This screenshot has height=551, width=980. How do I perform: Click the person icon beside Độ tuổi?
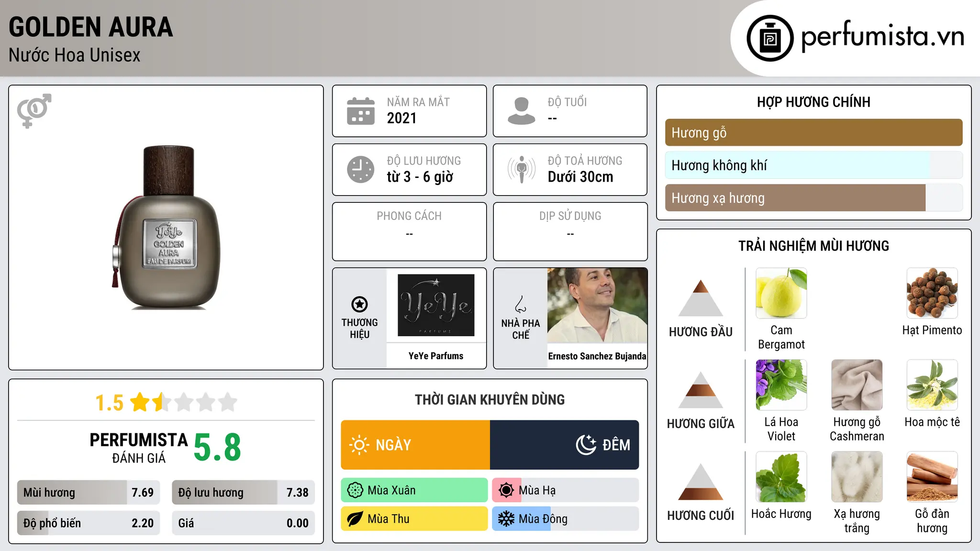pyautogui.click(x=522, y=111)
